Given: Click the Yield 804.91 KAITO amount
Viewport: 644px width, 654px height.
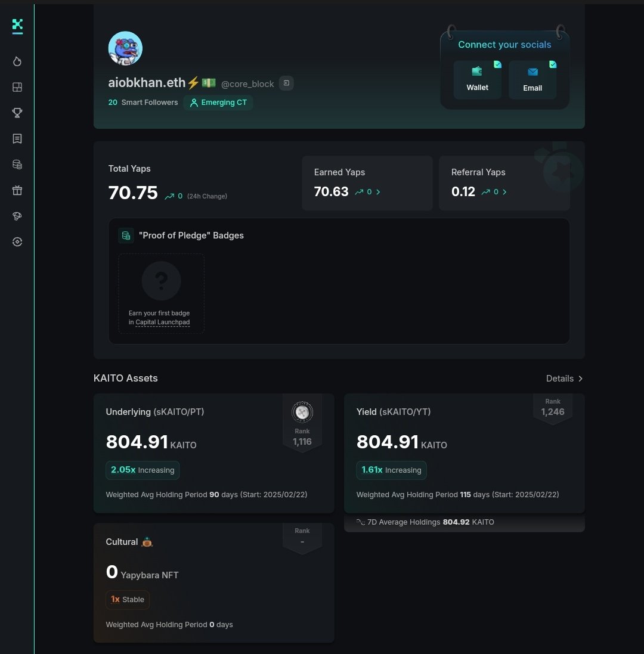Looking at the screenshot, I should [x=402, y=442].
